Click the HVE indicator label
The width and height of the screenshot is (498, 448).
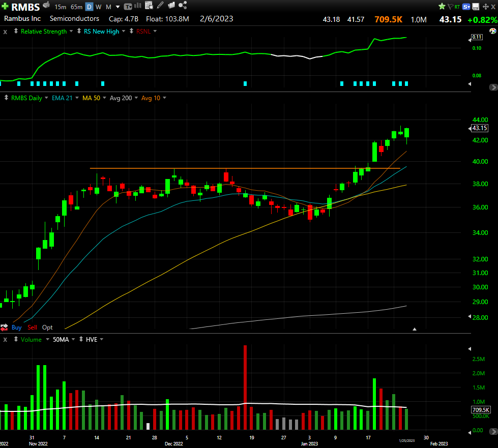[92, 339]
